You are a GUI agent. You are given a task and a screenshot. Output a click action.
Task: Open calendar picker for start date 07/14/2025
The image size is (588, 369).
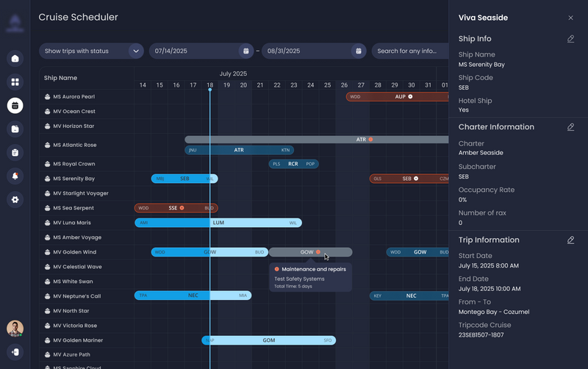click(245, 51)
